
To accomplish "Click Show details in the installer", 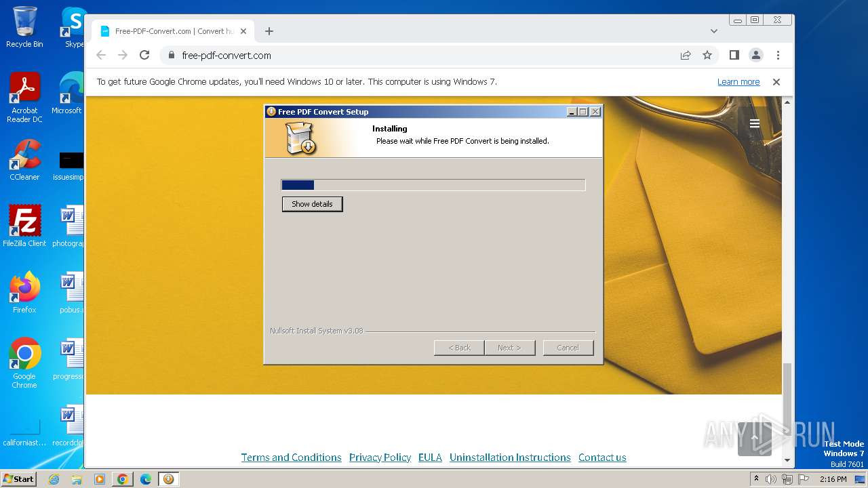I will pos(312,204).
